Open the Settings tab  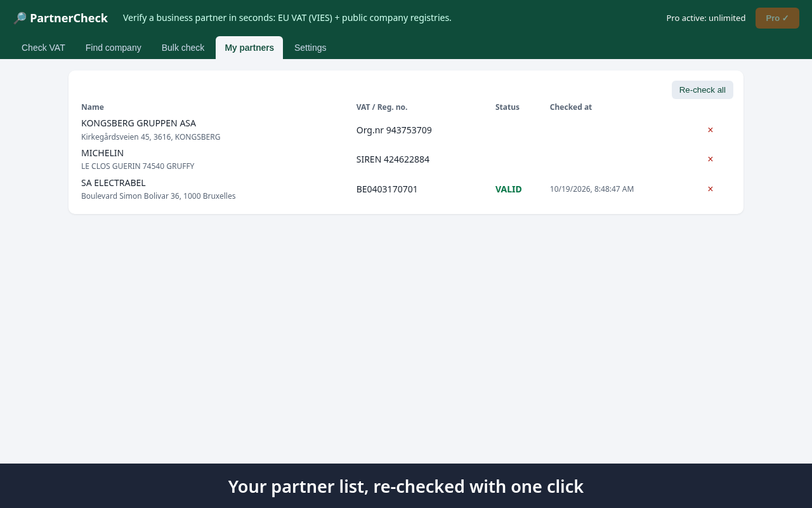tap(310, 48)
